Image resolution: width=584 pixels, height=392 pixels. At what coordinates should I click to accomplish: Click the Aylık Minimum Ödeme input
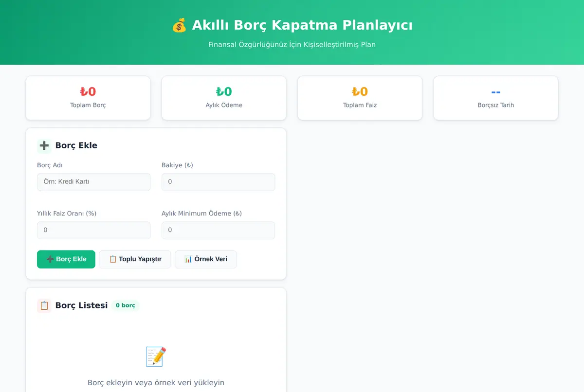pos(219,230)
